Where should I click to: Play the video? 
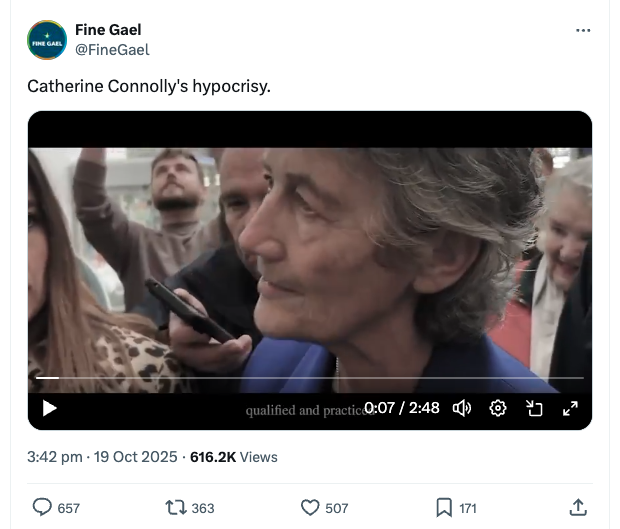click(49, 408)
